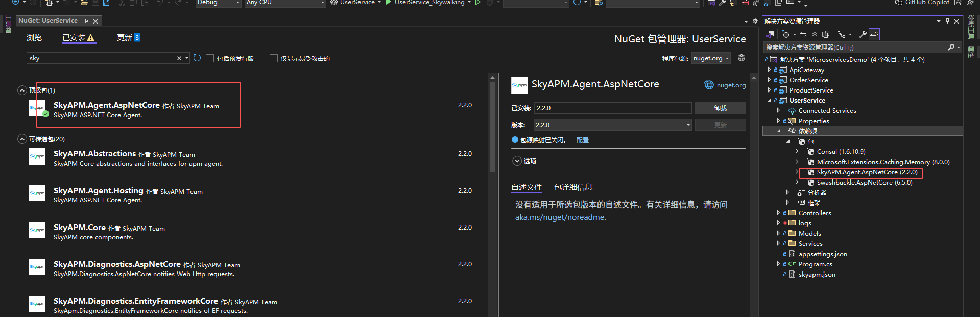Pin the NuGet: UserService tab
Viewport: 980px width, 317px height.
point(86,21)
